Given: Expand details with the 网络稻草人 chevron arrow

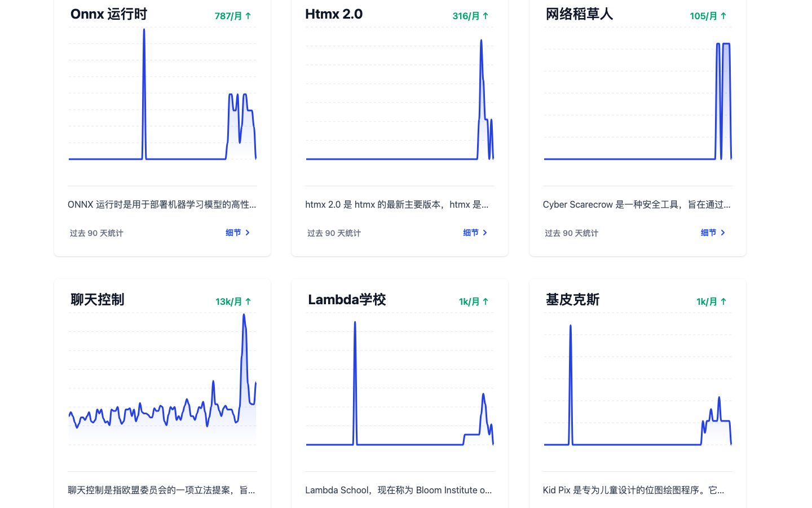Looking at the screenshot, I should pos(723,232).
